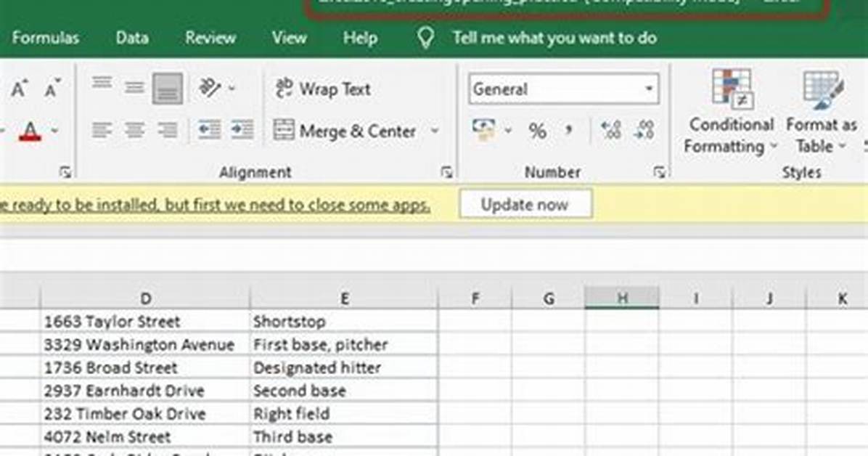Increase indent icon
The height and width of the screenshot is (456, 868).
click(x=242, y=130)
